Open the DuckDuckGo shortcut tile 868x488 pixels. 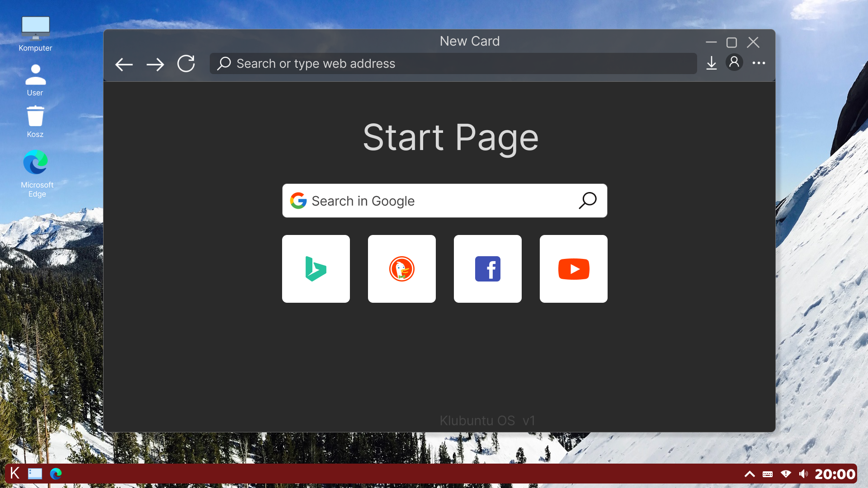[x=402, y=269]
